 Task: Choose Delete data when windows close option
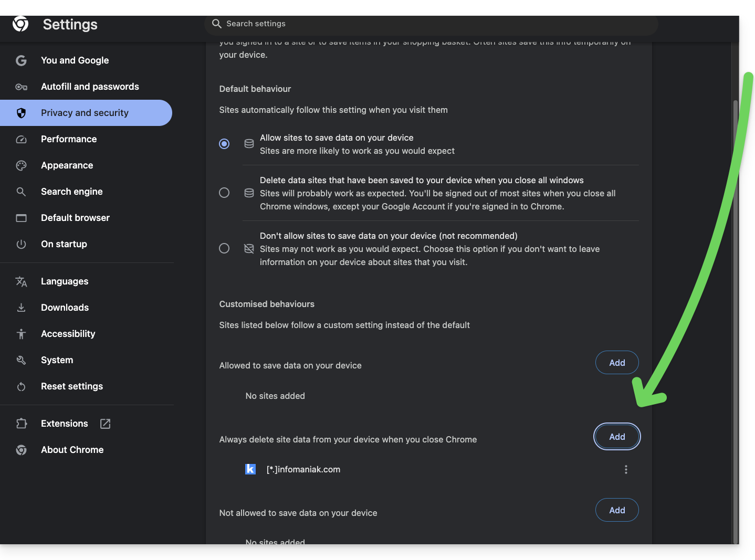[x=224, y=193]
